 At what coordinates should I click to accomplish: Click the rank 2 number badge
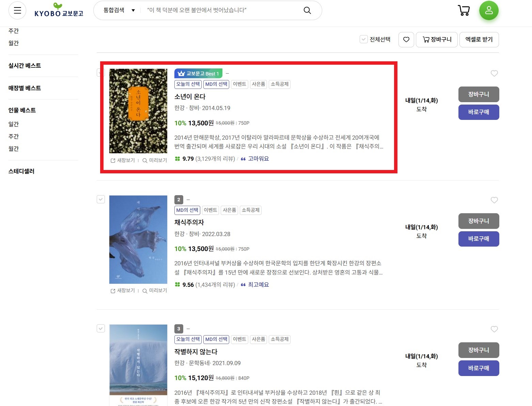tap(179, 200)
